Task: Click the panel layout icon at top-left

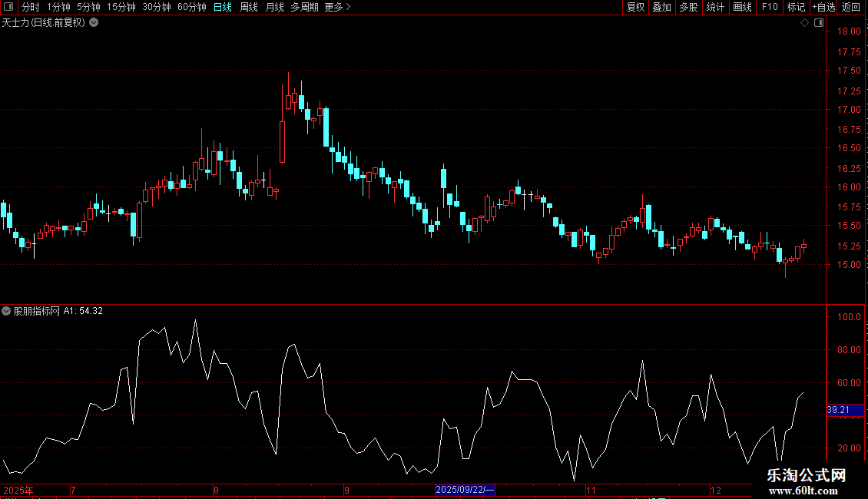Action: (x=8, y=7)
